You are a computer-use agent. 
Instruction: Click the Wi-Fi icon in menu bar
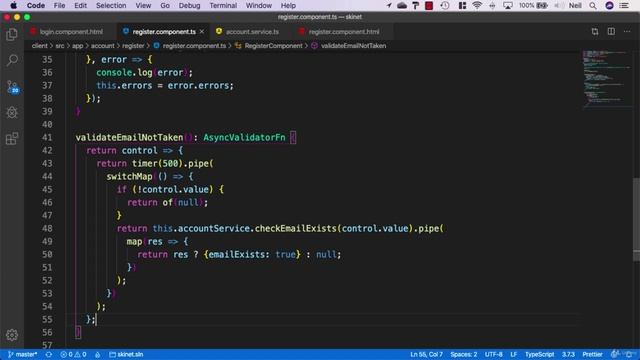pyautogui.click(x=477, y=5)
